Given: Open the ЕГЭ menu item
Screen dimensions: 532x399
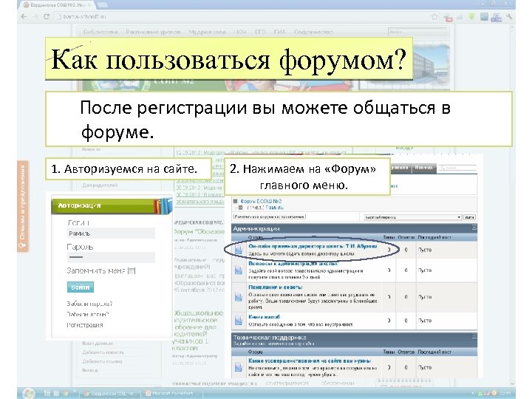Looking at the screenshot, I should coord(260,32).
